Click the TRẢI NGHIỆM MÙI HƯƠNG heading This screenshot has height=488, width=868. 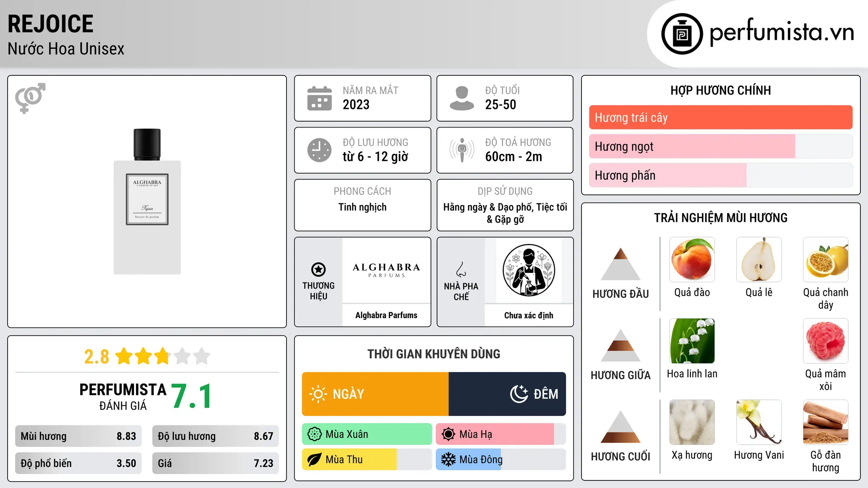click(x=721, y=218)
